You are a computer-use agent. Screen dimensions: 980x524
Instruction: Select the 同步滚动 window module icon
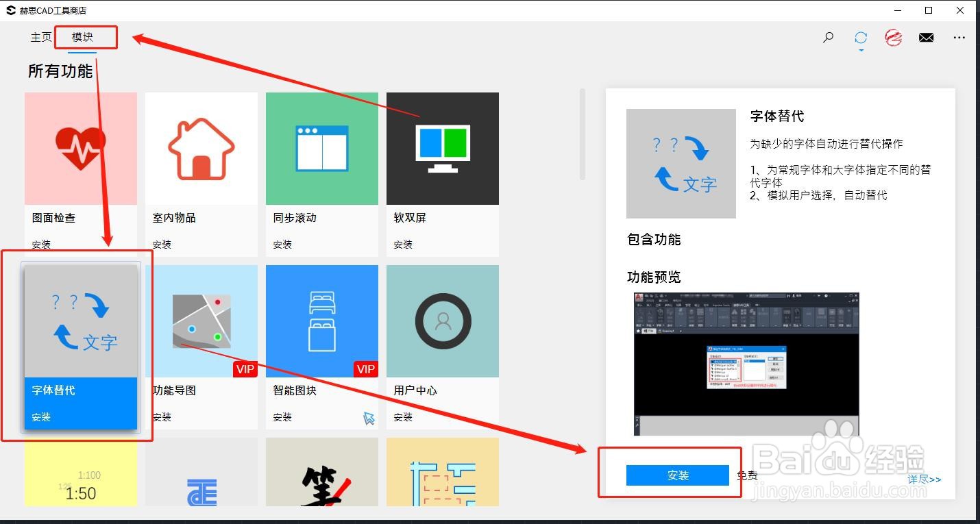coord(322,149)
